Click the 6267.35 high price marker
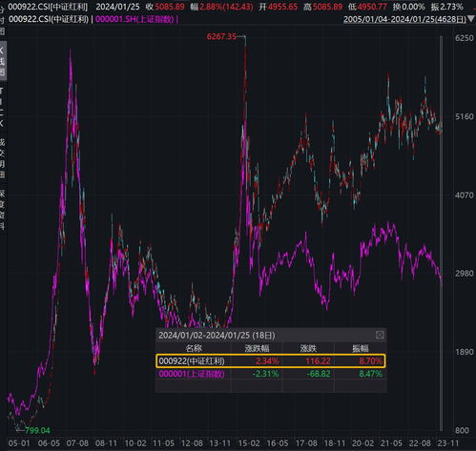 point(221,36)
